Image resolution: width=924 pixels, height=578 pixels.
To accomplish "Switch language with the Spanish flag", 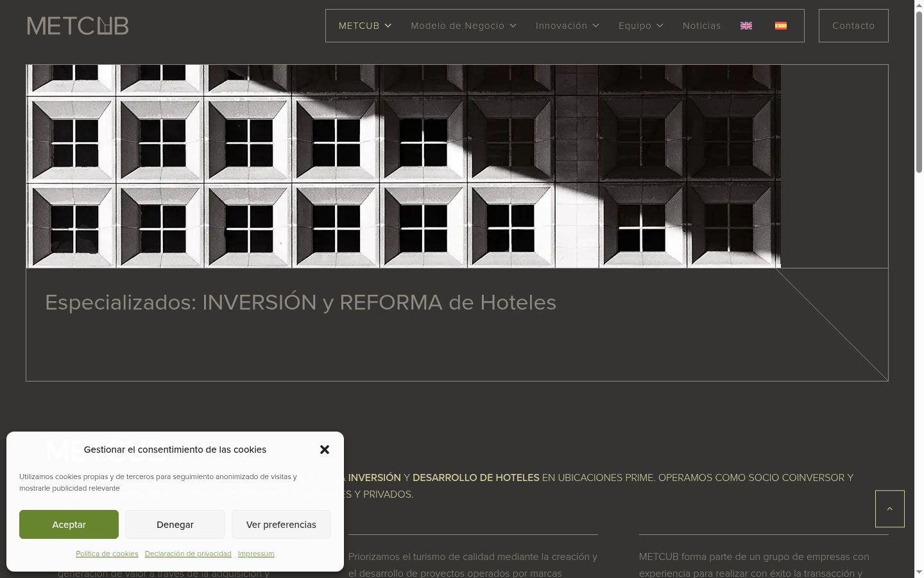I will point(781,26).
